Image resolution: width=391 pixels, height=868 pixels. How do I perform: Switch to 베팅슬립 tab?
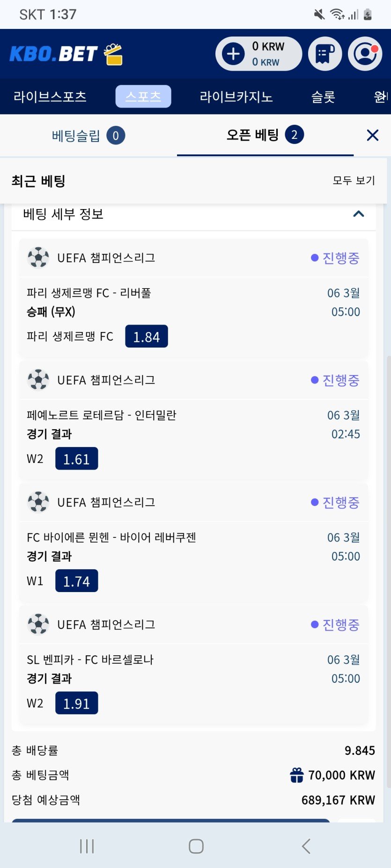pos(88,136)
